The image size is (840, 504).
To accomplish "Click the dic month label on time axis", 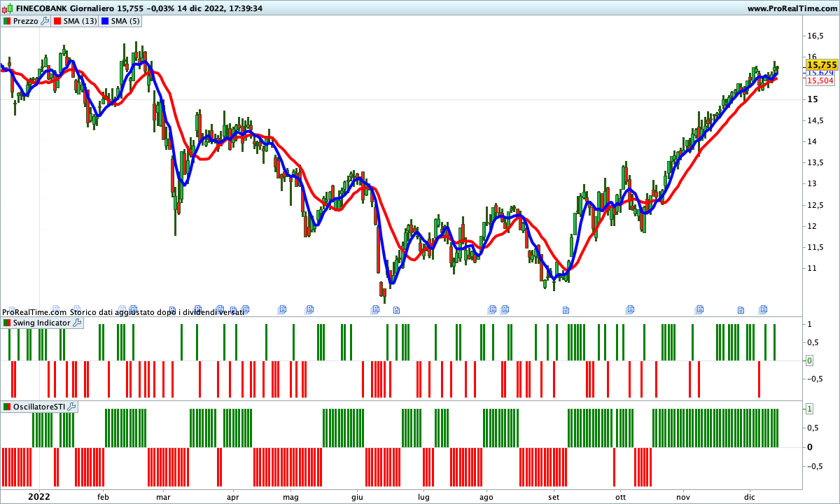I will (x=750, y=496).
